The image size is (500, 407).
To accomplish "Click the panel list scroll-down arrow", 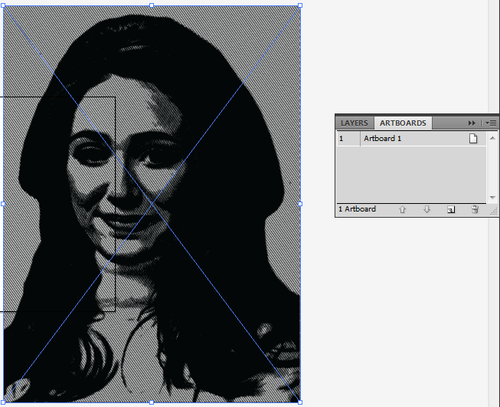I will (493, 197).
